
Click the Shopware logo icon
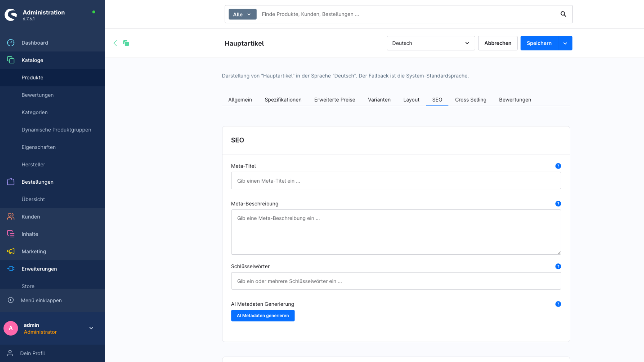pyautogui.click(x=11, y=15)
